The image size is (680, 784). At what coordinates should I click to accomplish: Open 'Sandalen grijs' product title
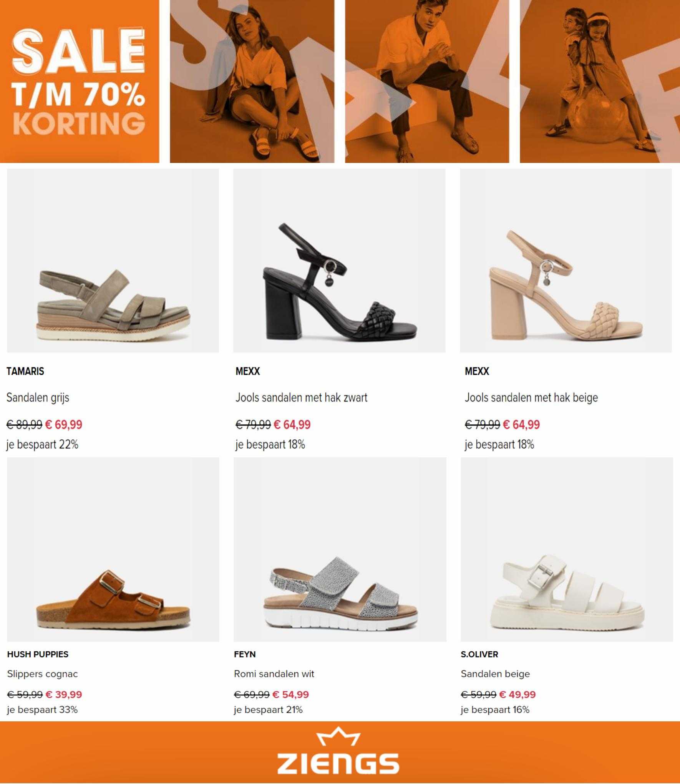[38, 397]
